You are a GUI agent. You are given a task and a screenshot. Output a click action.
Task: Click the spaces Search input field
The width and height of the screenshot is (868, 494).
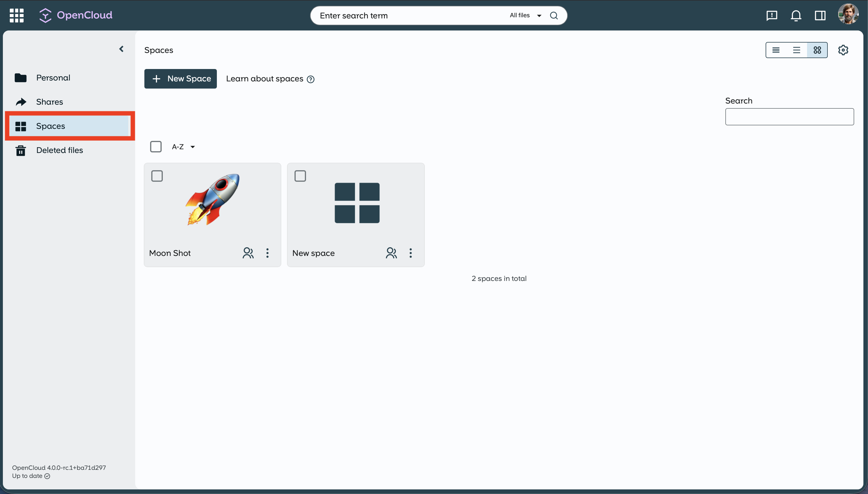pyautogui.click(x=789, y=116)
